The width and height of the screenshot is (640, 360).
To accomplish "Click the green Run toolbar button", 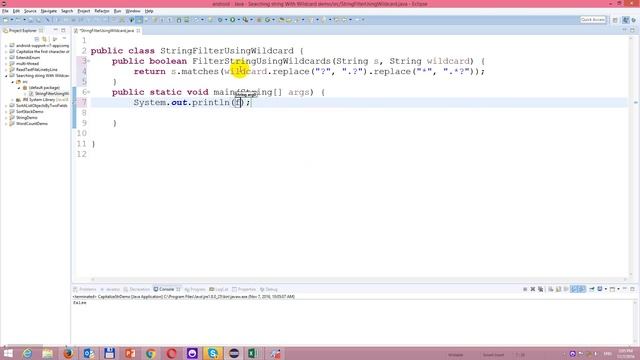I will [x=233, y=20].
